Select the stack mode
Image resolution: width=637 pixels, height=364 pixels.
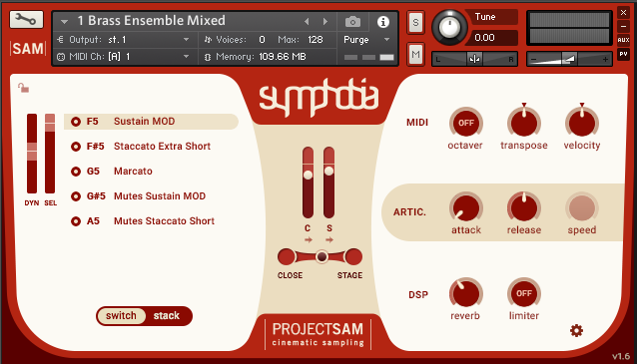pyautogui.click(x=167, y=316)
